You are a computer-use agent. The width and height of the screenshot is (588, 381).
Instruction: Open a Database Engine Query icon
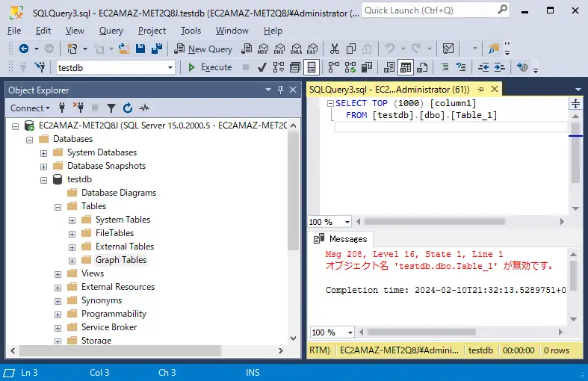[x=247, y=49]
